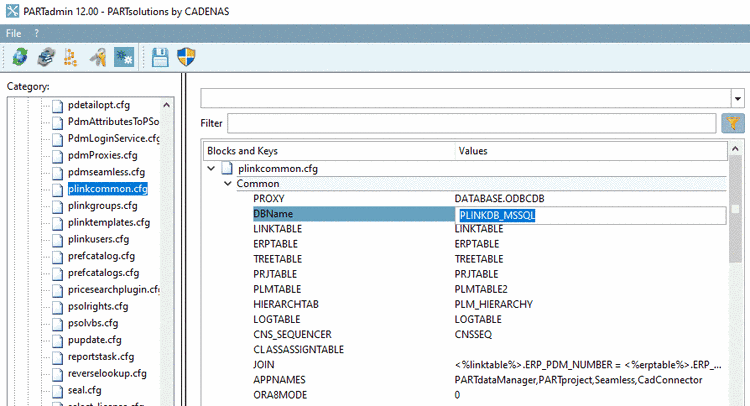The width and height of the screenshot is (750, 406).
Task: Click the Windows shield administrator icon
Action: pyautogui.click(x=186, y=57)
